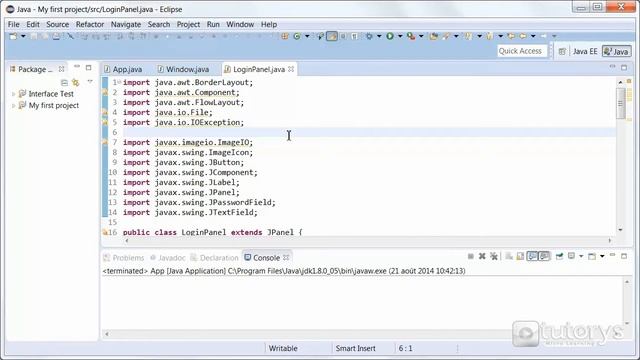The width and height of the screenshot is (640, 360).
Task: Open the Run menu
Action: coord(213,24)
